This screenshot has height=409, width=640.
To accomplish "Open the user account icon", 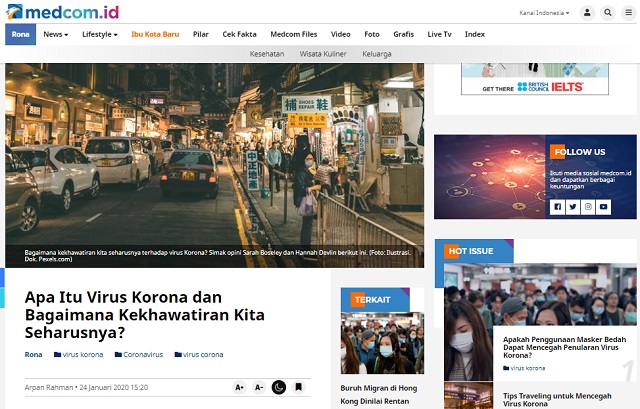I will click(x=587, y=13).
